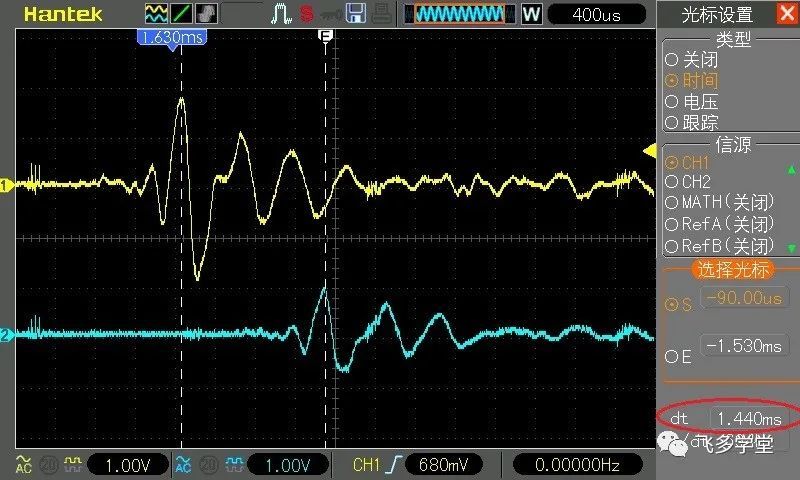This screenshot has width=800, height=480.
Task: Click the 光标设置 panel title
Action: pos(717,14)
